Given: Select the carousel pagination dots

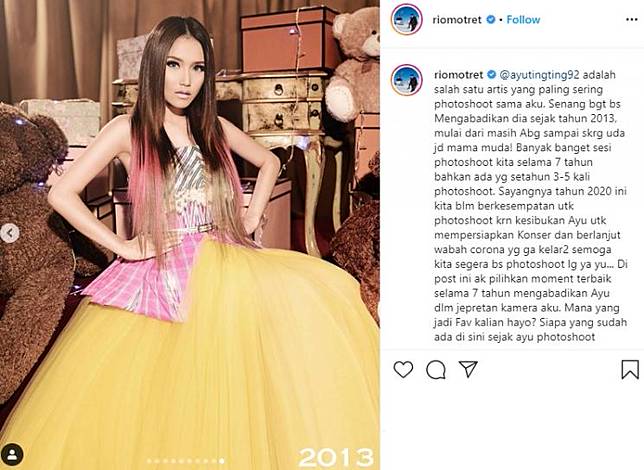Looking at the screenshot, I should click(186, 461).
